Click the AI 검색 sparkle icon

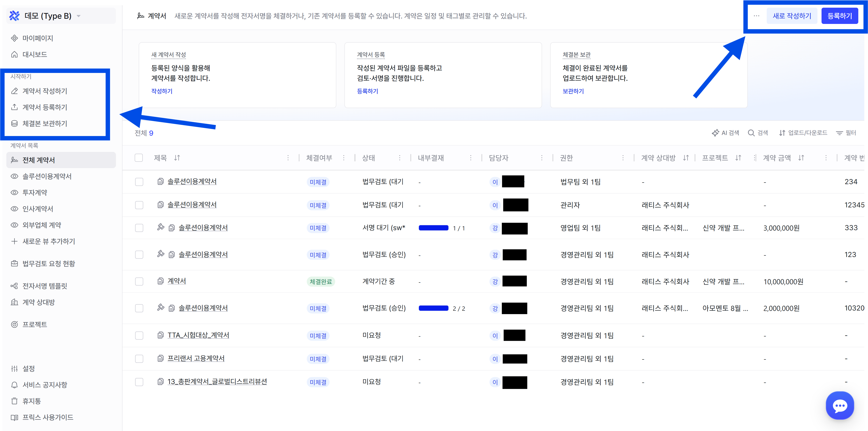point(715,133)
